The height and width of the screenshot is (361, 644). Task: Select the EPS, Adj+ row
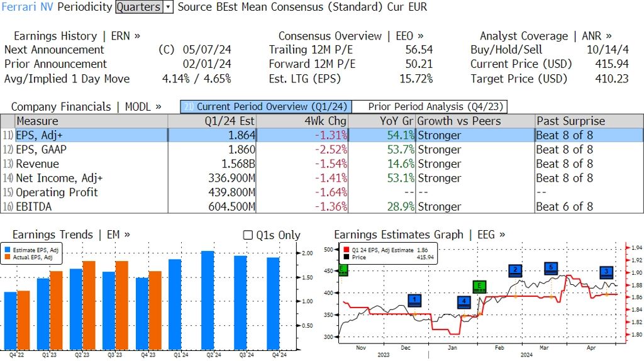pos(321,135)
